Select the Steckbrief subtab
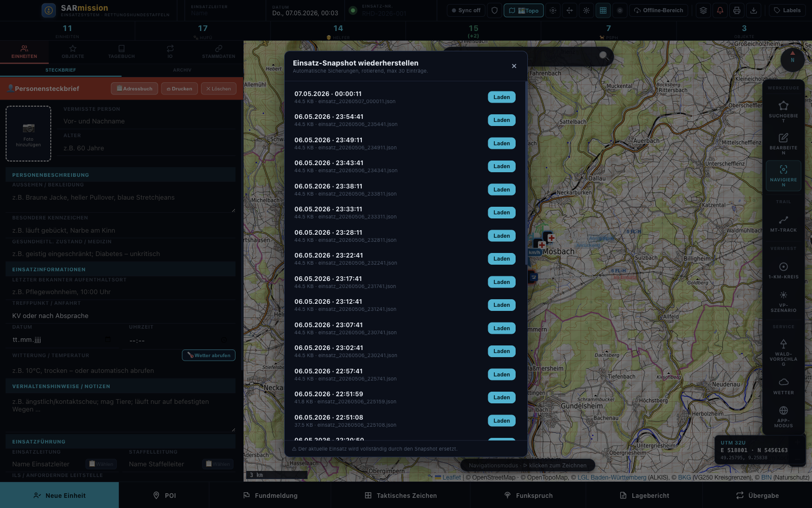812x508 pixels. pos(61,70)
